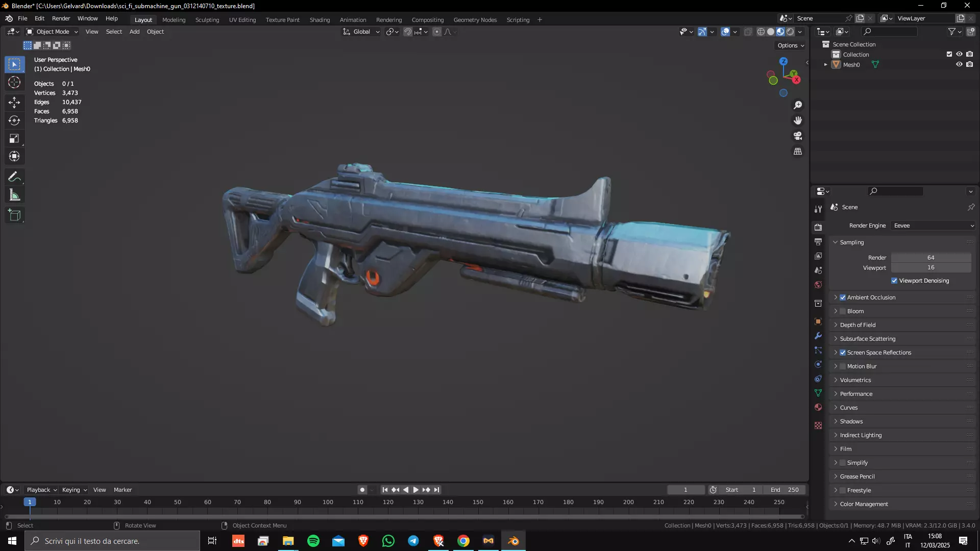This screenshot has height=551, width=980.
Task: Click the Render samples field
Action: [x=930, y=258]
